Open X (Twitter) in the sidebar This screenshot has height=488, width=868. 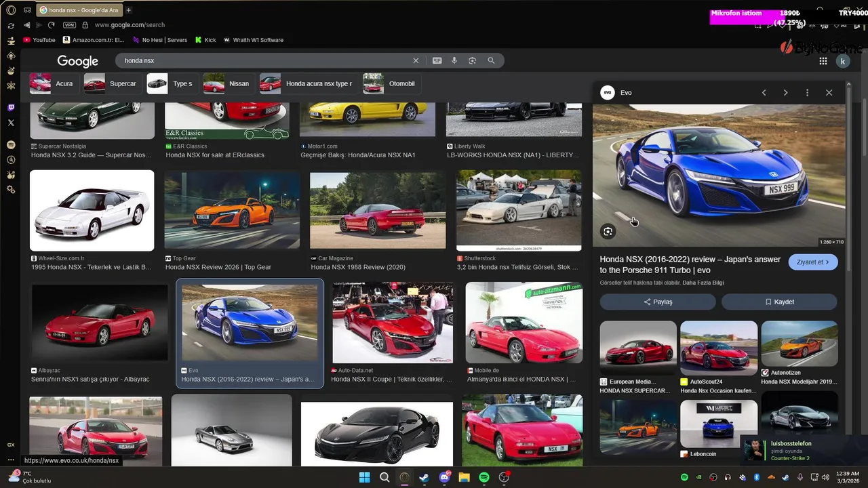(11, 123)
